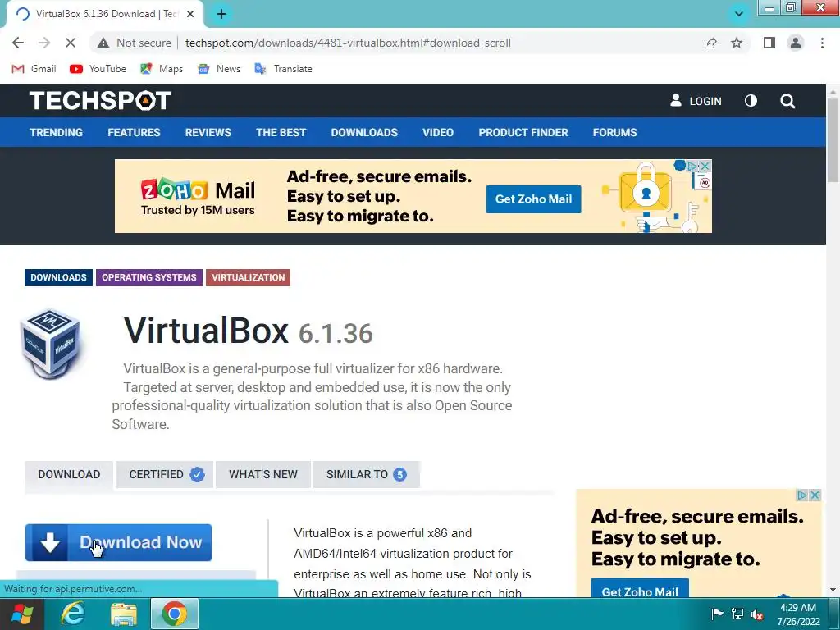
Task: Open the News bookmark
Action: (219, 69)
